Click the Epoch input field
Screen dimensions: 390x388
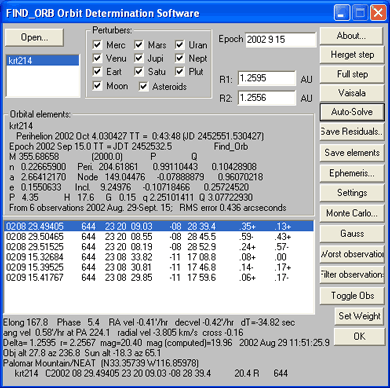[281, 40]
